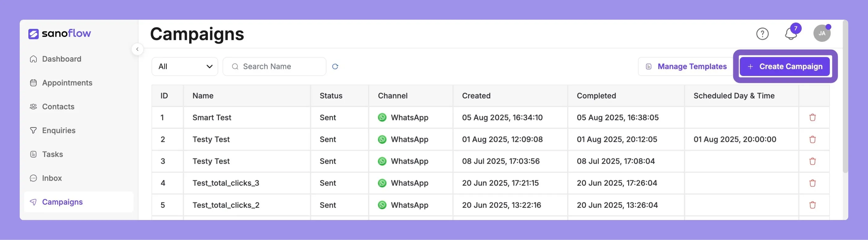Delete campaign with ID 3
Screen dimensions: 868x240
813,161
